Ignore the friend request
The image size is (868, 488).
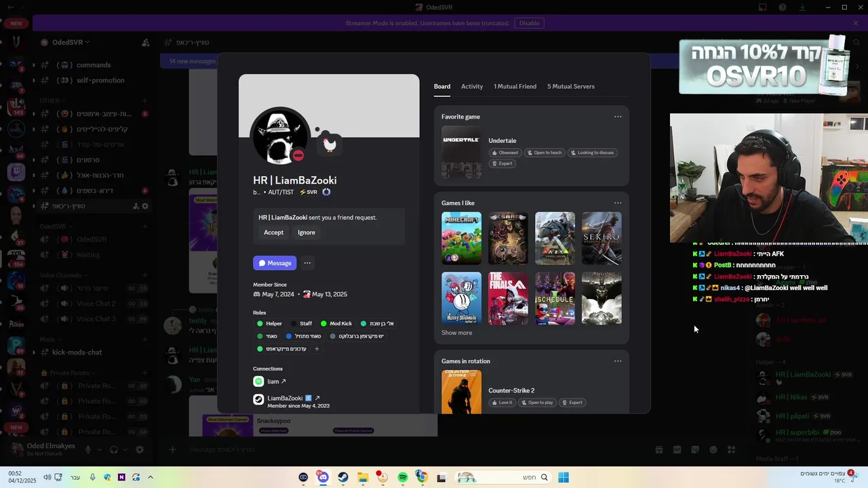pos(307,232)
